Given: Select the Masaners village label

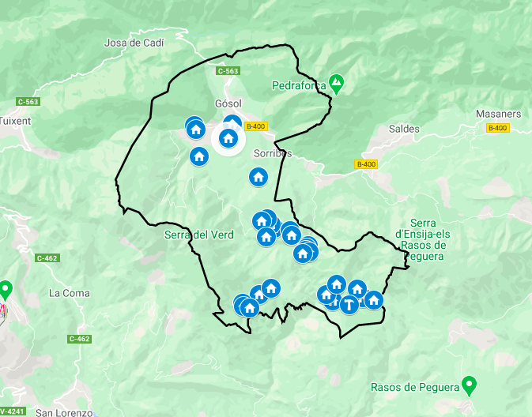Looking at the screenshot, I should (x=499, y=114).
